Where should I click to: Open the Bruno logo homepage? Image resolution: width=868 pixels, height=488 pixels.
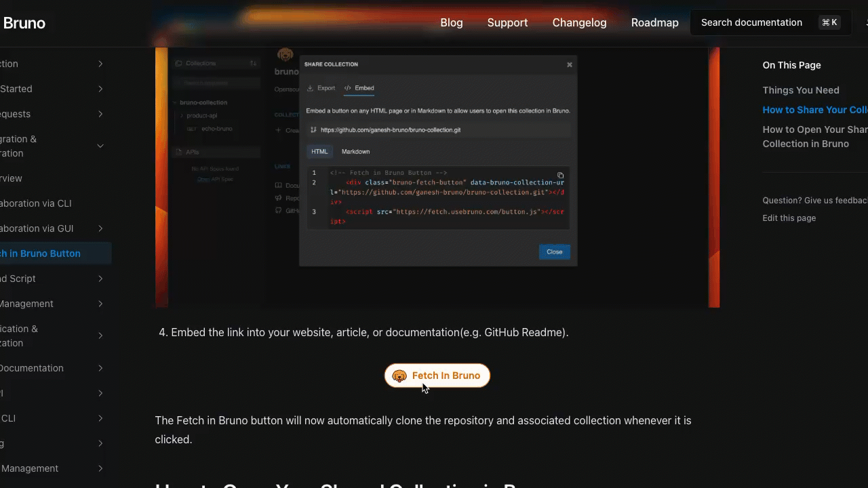(x=24, y=22)
